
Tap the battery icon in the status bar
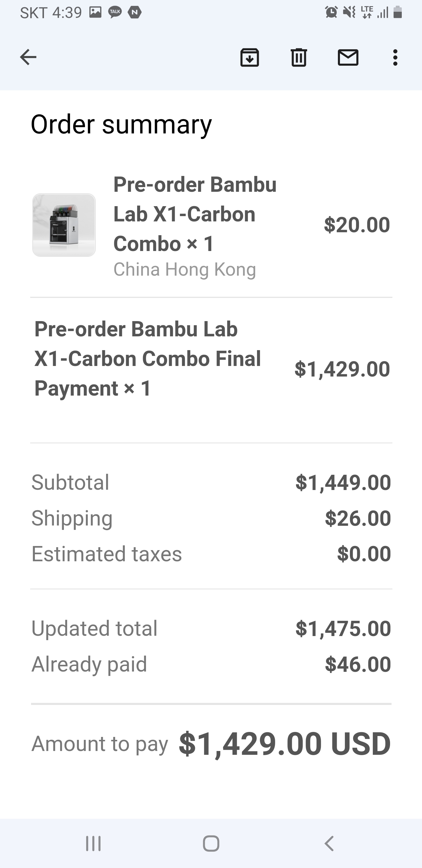[x=397, y=13]
